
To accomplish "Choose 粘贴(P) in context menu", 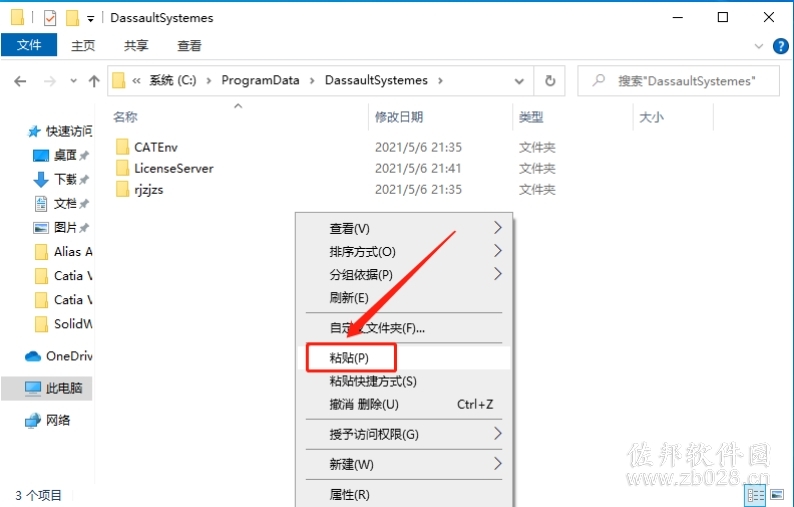I will click(404, 358).
